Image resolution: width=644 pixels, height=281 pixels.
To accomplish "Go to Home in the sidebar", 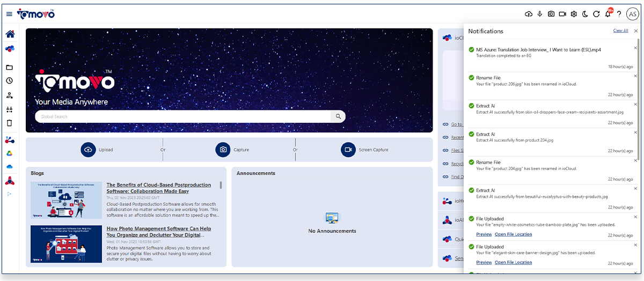I will point(10,34).
